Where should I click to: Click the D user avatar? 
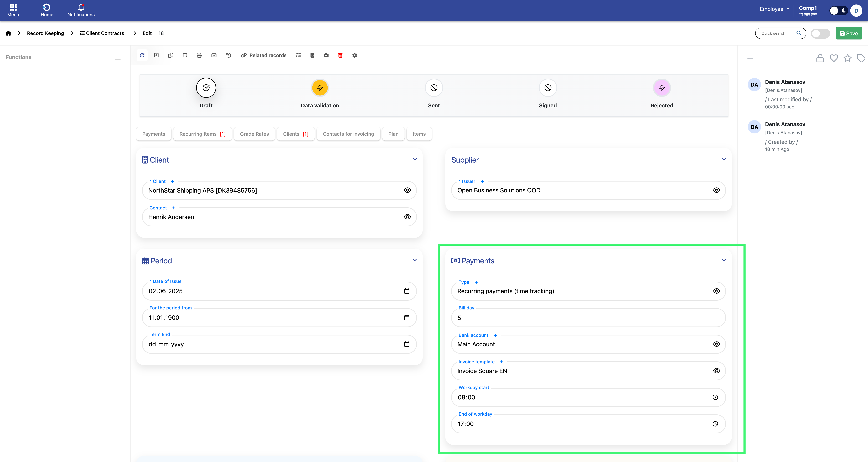tap(856, 11)
